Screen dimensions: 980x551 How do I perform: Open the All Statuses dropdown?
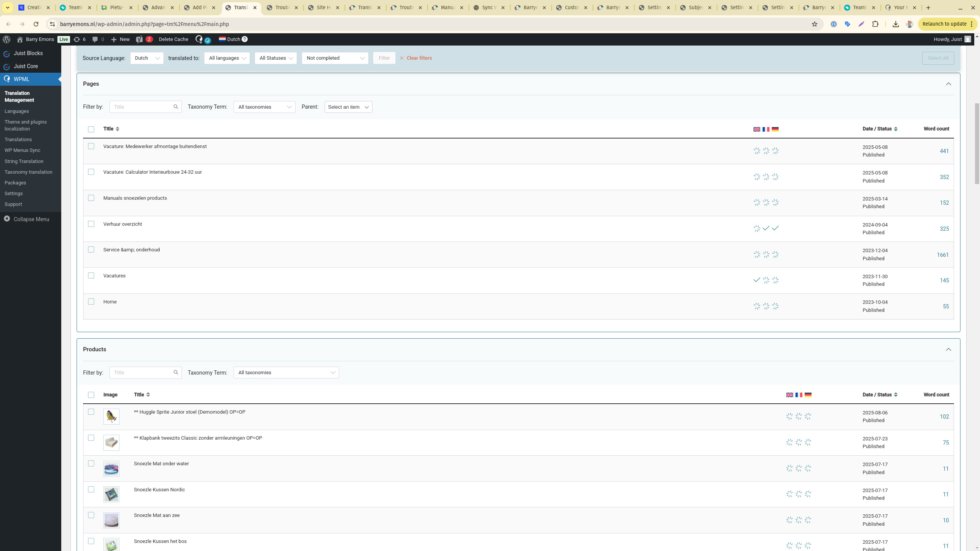[x=276, y=58]
